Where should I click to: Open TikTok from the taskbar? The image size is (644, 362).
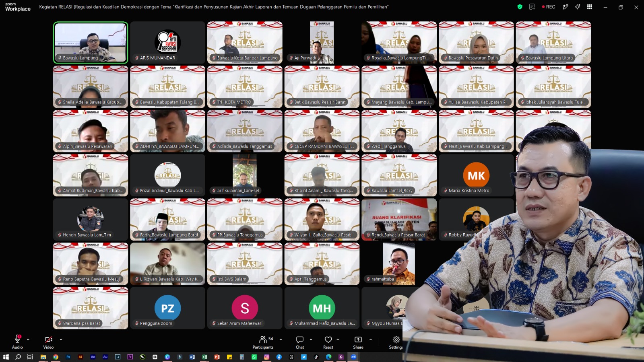pos(316,357)
